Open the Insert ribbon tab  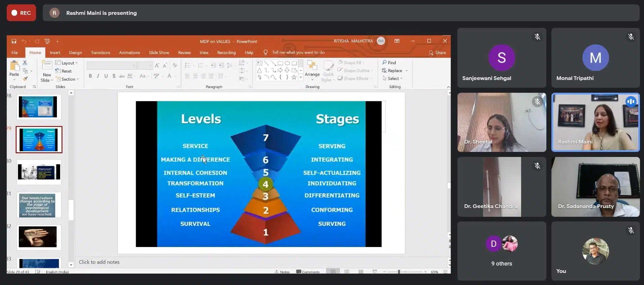[55, 52]
